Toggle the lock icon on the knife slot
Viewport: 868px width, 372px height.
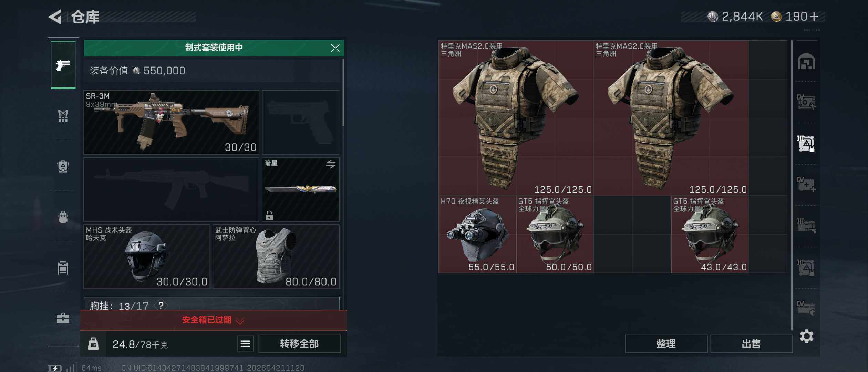269,216
